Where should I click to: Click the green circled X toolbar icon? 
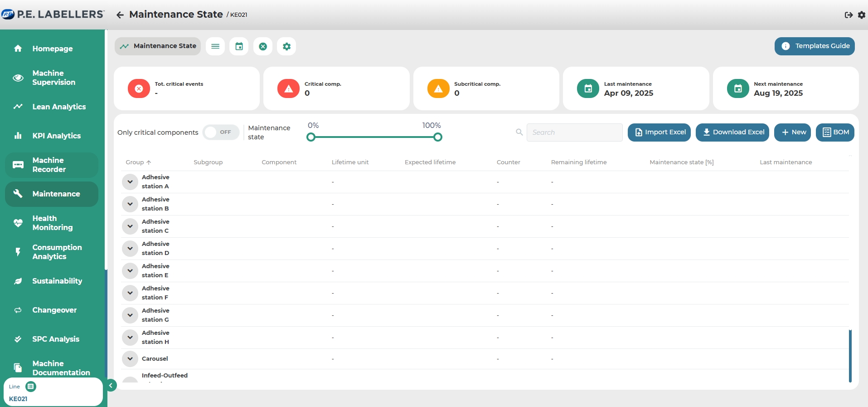pos(263,46)
